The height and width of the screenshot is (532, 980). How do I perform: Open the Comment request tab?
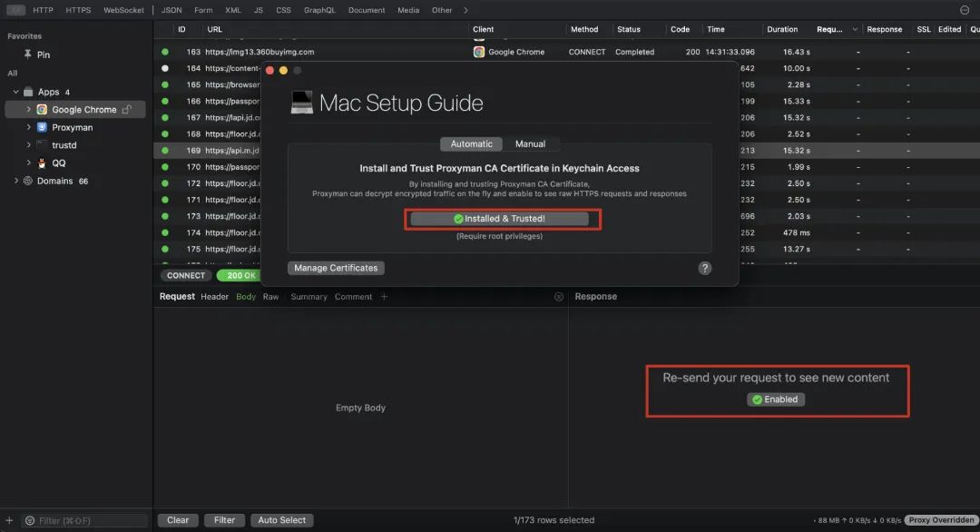(x=353, y=297)
